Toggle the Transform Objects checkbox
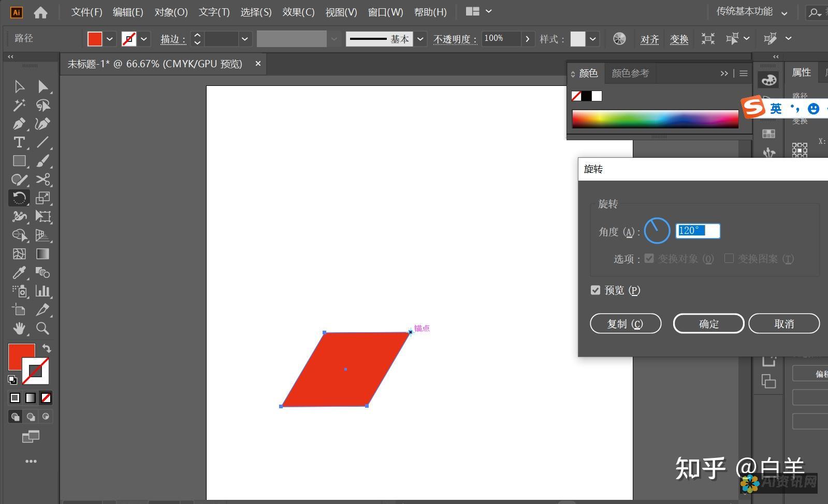This screenshot has height=504, width=828. click(x=649, y=258)
